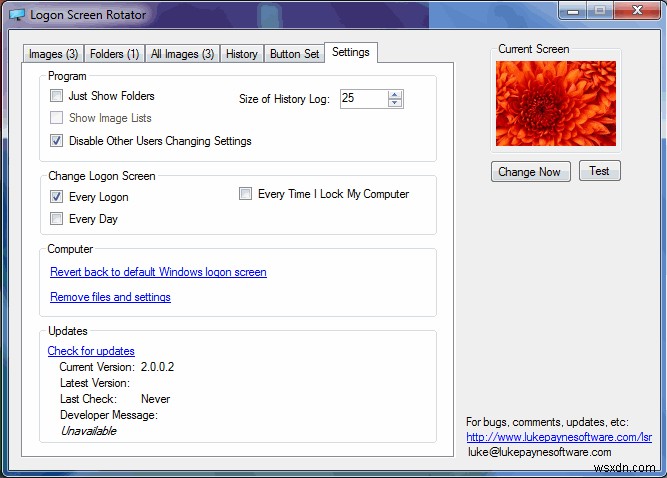Maximize the Logon Screen Rotator window
667x478 pixels.
pos(600,11)
